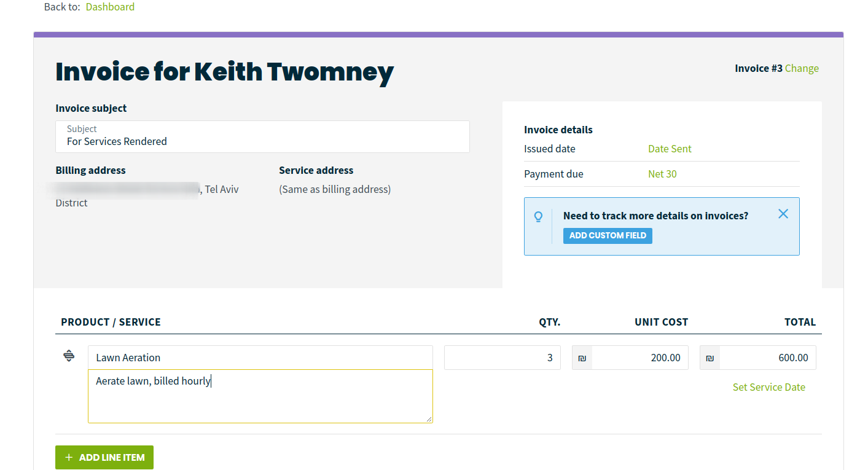This screenshot has width=868, height=470.
Task: Click the plus icon on Add Line Item
Action: point(69,458)
